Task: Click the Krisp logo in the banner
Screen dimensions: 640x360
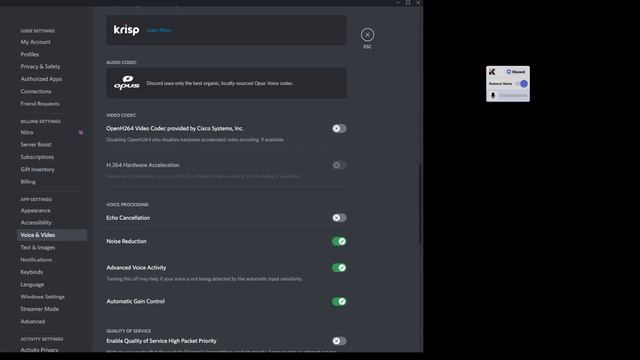Action: (127, 30)
